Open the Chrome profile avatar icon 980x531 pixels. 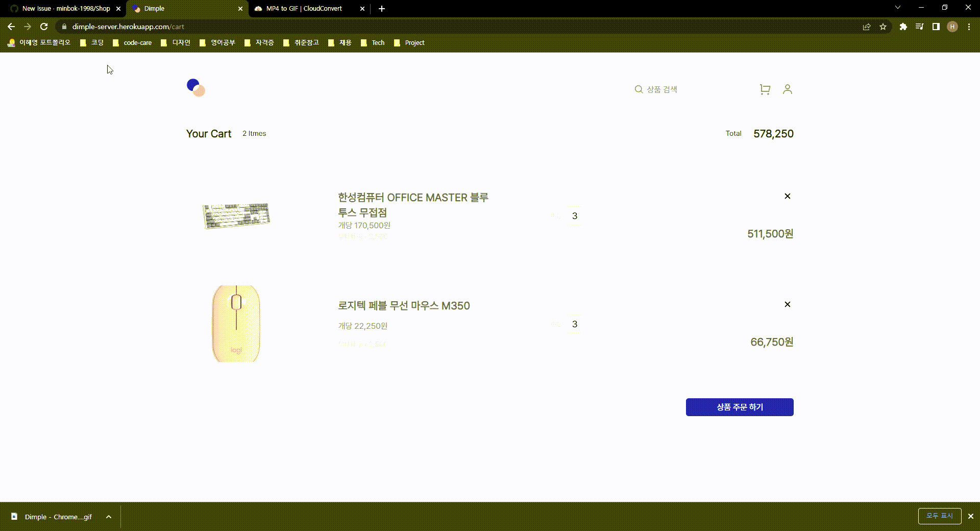pos(952,27)
